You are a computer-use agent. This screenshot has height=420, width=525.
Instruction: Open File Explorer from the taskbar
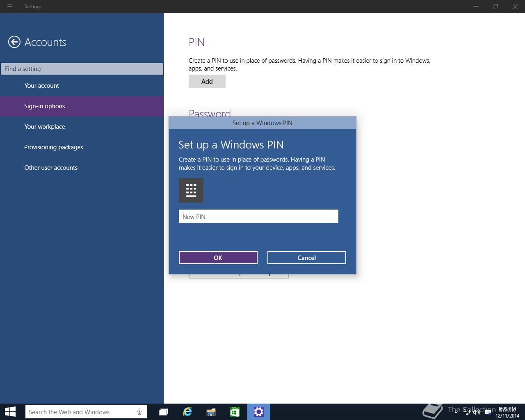(211, 412)
